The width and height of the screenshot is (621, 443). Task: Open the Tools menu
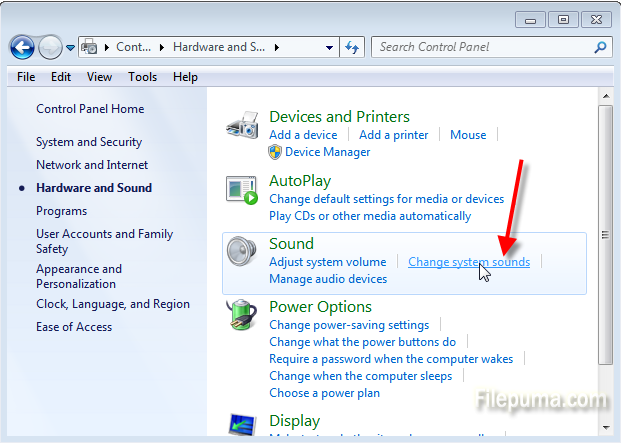(x=142, y=77)
